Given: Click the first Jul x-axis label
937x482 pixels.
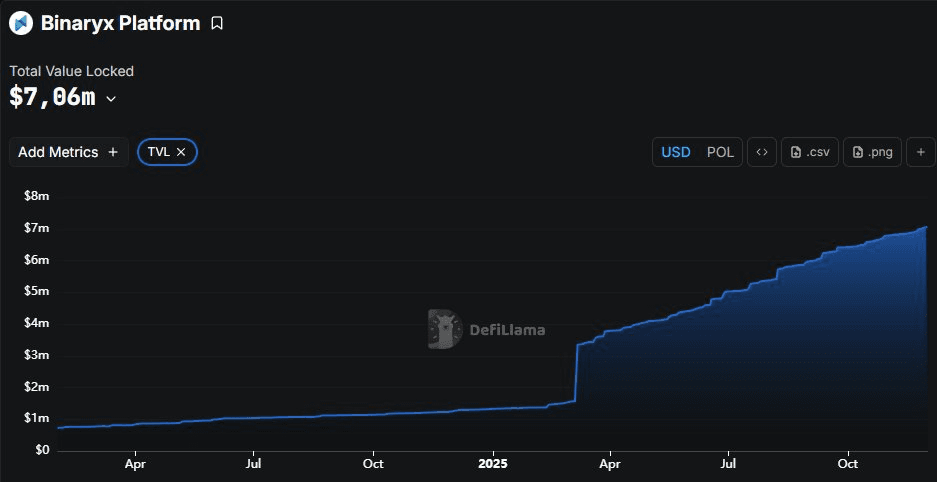Looking at the screenshot, I should (254, 463).
